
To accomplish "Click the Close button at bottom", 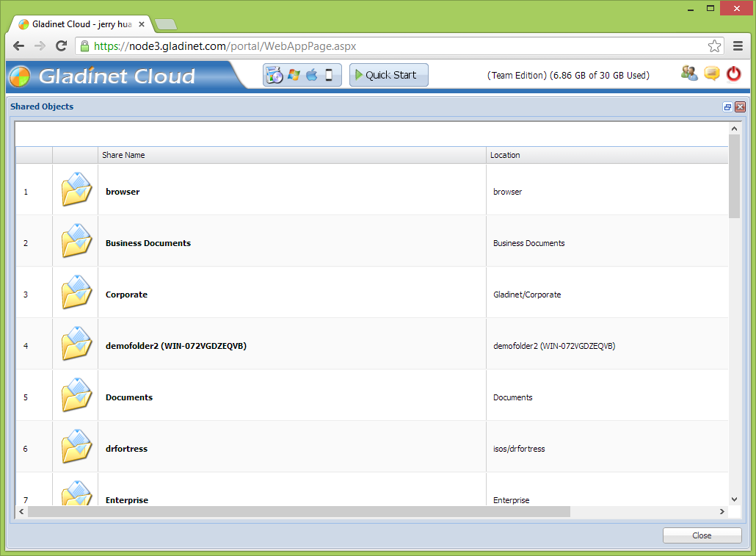I will coord(702,535).
